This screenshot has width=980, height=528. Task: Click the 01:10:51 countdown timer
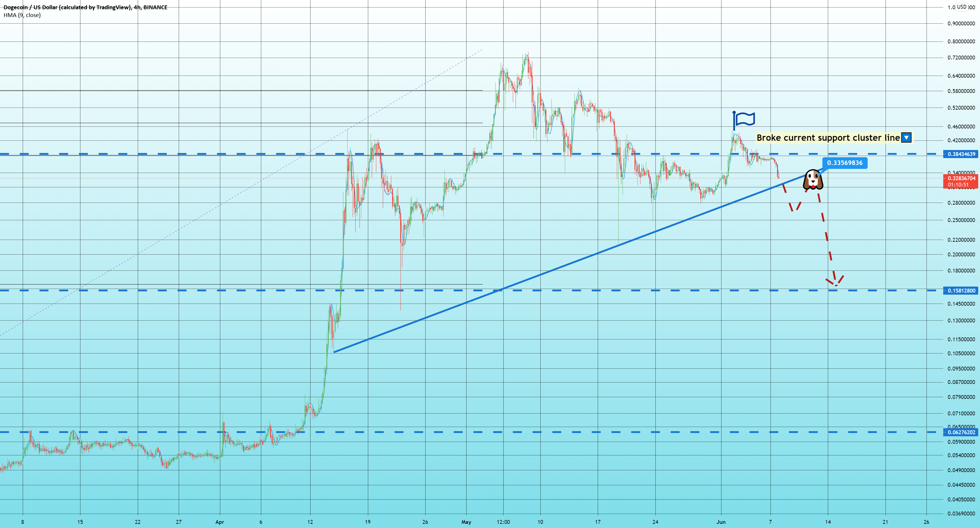click(x=958, y=185)
